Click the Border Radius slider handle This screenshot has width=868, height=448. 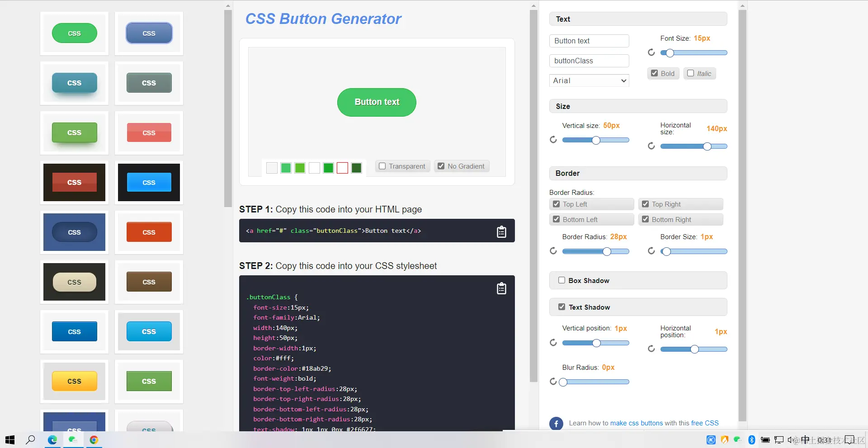click(607, 251)
